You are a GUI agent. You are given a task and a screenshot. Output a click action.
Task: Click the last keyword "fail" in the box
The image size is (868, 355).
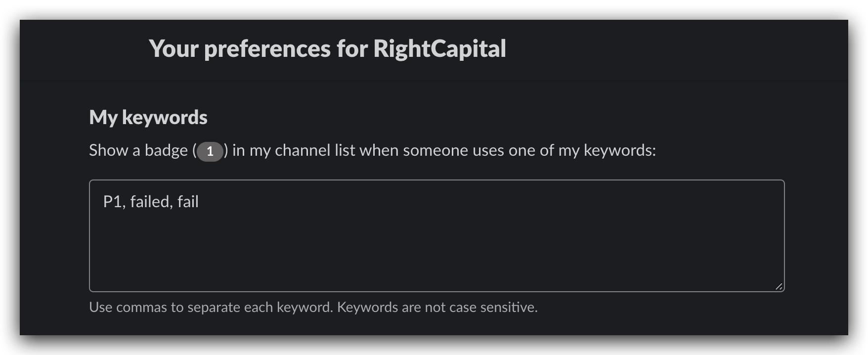[188, 202]
